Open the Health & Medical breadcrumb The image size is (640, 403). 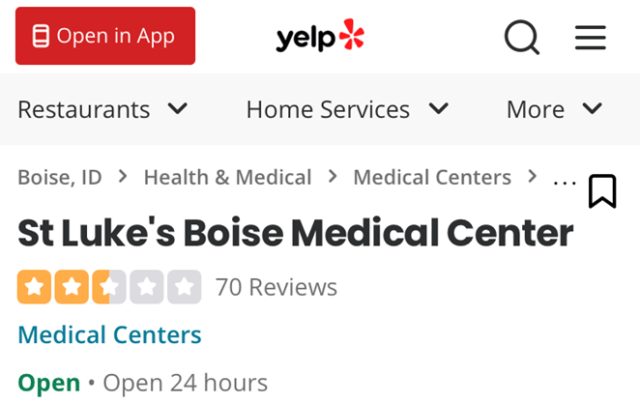(228, 178)
